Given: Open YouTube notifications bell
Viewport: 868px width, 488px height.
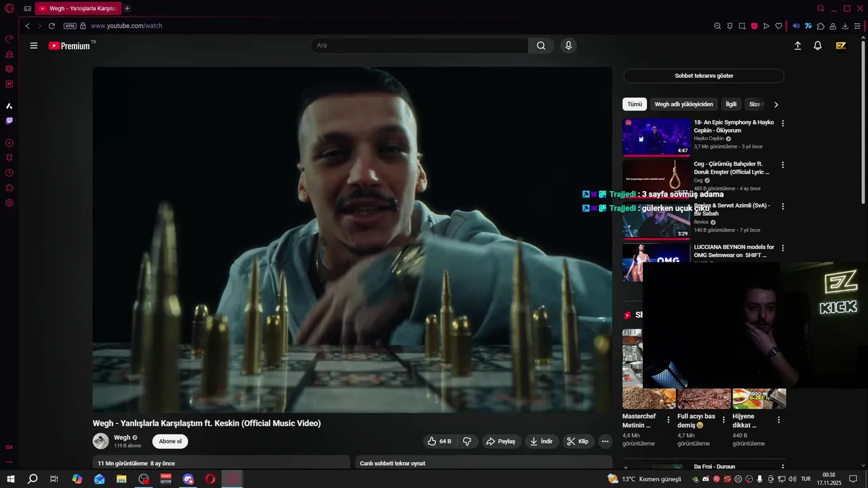Looking at the screenshot, I should pos(818,45).
